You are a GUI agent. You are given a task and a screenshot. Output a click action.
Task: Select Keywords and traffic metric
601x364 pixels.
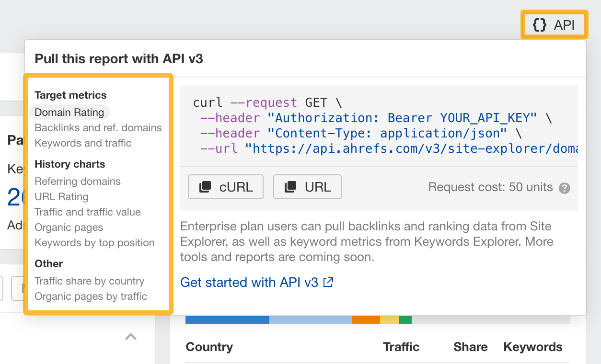click(83, 143)
